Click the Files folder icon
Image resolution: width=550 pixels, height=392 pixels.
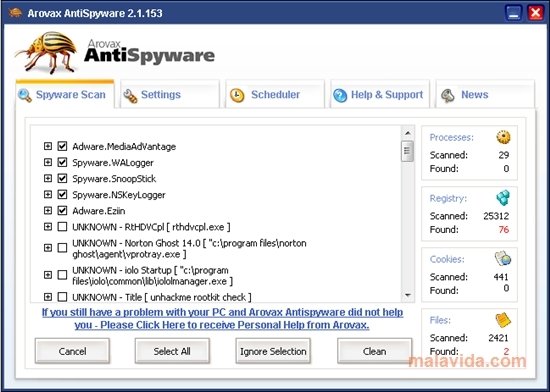point(503,320)
